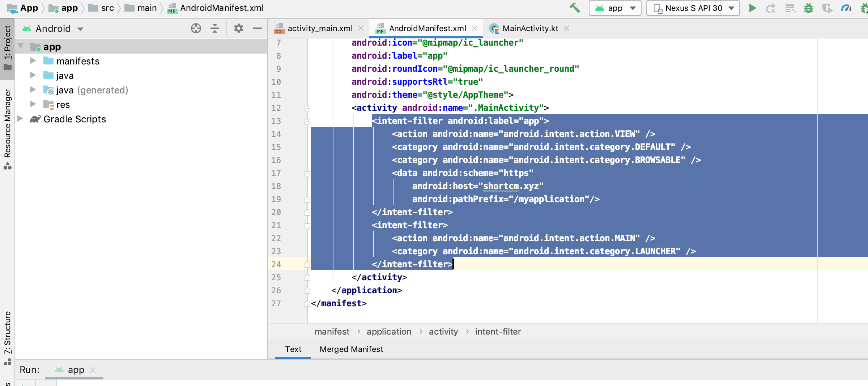The width and height of the screenshot is (868, 386).
Task: Switch to the MainActivity.kt tab
Action: (530, 28)
